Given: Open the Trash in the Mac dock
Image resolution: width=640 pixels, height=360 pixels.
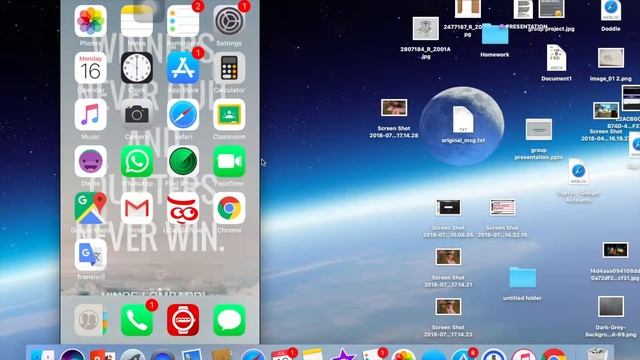Looking at the screenshot, I should click(597, 354).
